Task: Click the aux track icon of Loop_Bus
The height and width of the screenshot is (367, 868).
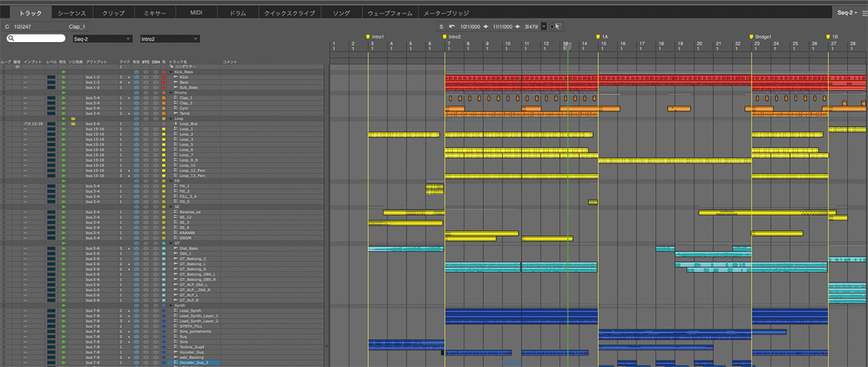Action: coord(176,124)
